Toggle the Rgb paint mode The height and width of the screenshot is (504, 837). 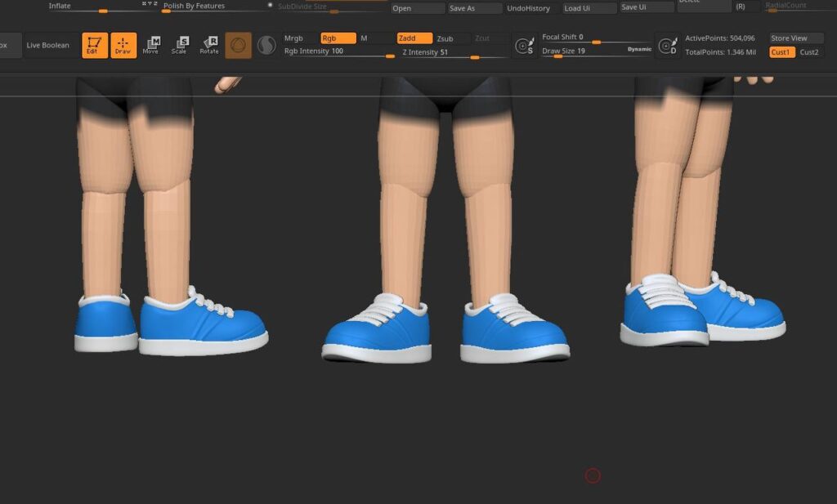click(x=338, y=38)
